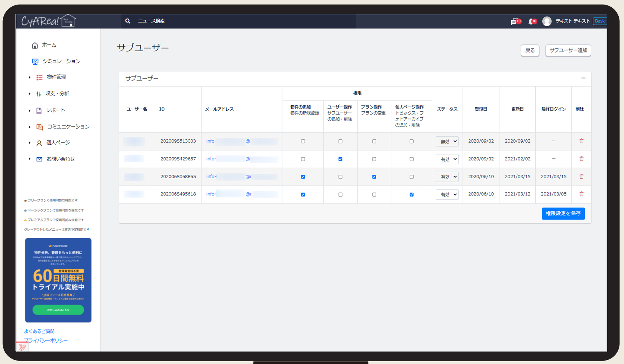Open the notifications bell icon

coord(531,22)
